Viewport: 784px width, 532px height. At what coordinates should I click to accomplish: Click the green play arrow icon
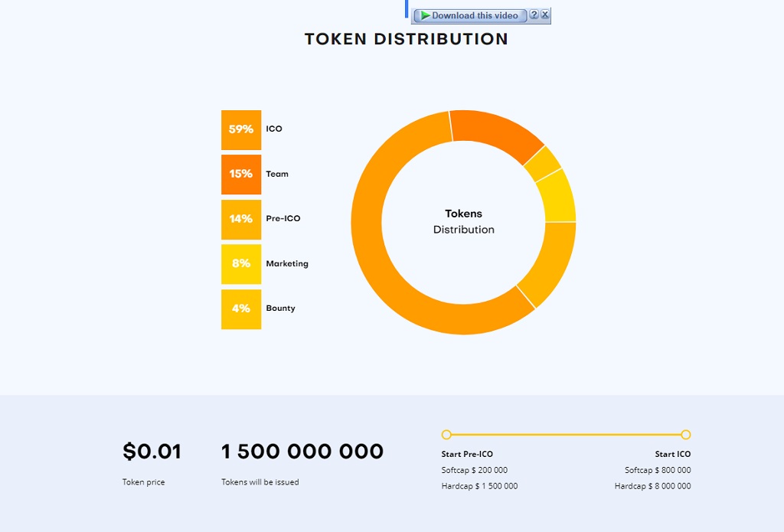tap(425, 15)
